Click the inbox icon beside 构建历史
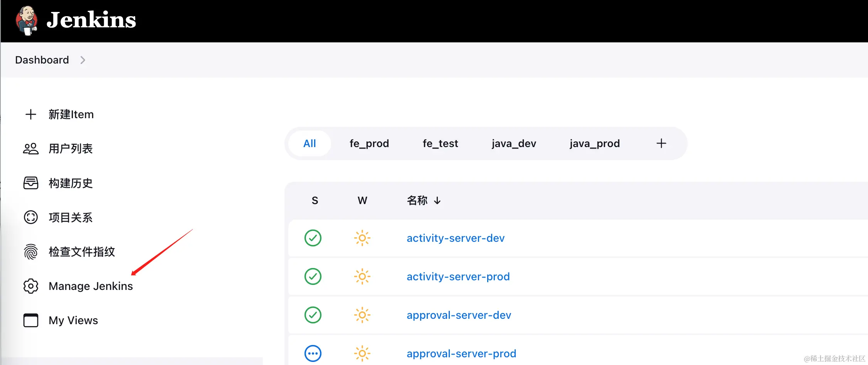Image resolution: width=868 pixels, height=365 pixels. [x=31, y=183]
